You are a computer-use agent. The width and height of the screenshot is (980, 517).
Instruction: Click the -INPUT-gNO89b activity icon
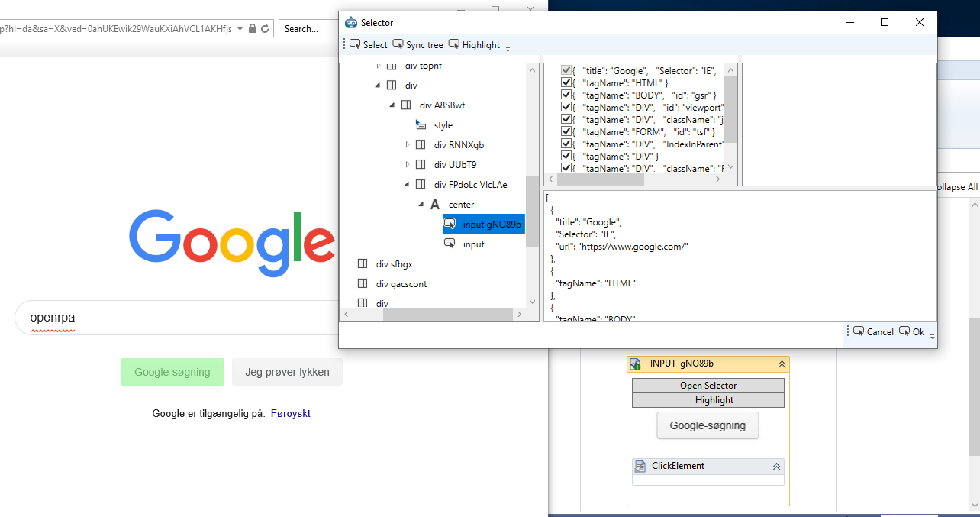tap(635, 364)
